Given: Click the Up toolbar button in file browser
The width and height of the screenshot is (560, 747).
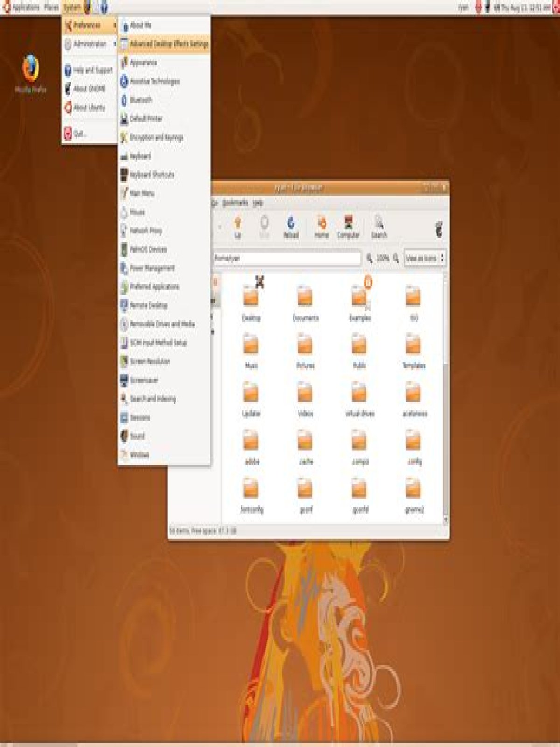Looking at the screenshot, I should tap(238, 227).
